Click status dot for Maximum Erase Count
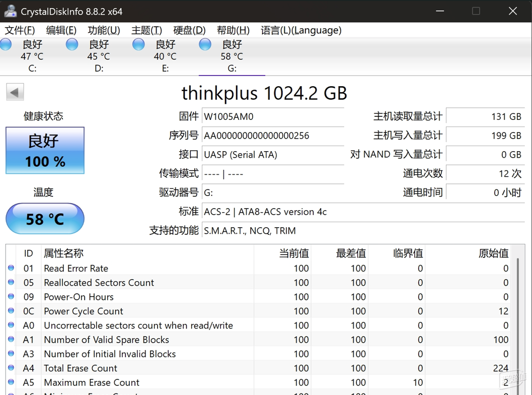 pos(11,382)
